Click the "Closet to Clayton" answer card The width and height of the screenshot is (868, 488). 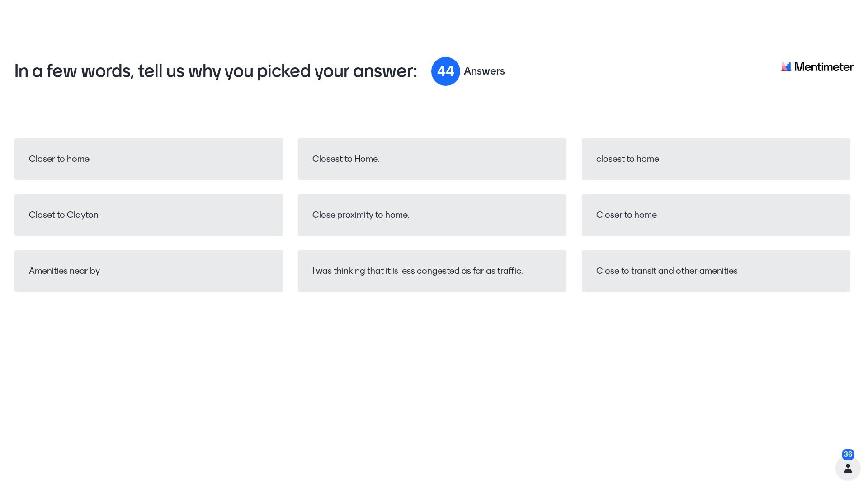pos(148,215)
